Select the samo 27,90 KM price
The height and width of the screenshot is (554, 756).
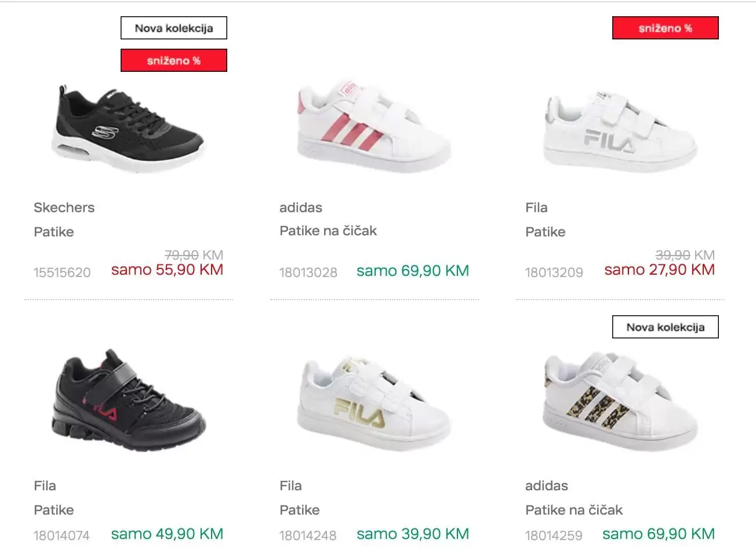[x=659, y=269]
